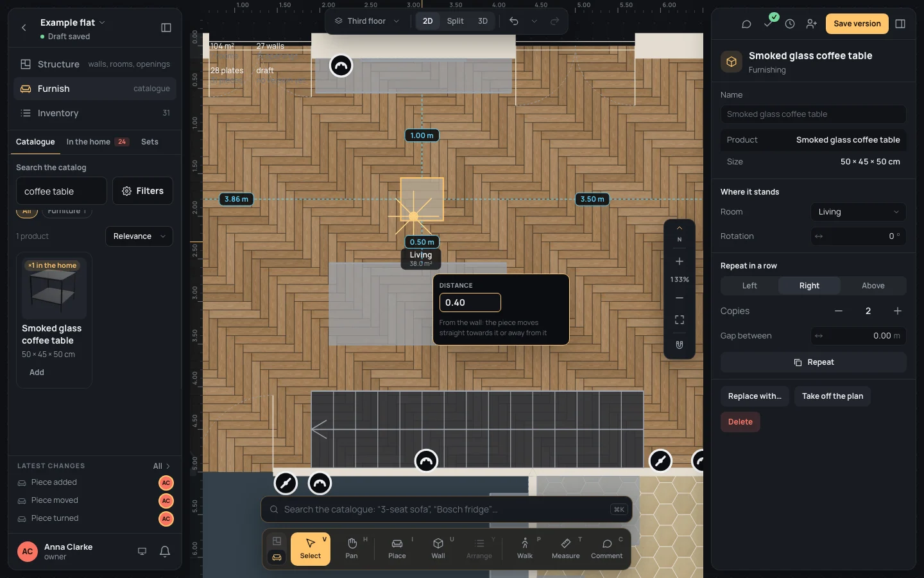Go back using the arrow beside Example flat
Viewport: 924px width, 578px height.
[x=24, y=28]
